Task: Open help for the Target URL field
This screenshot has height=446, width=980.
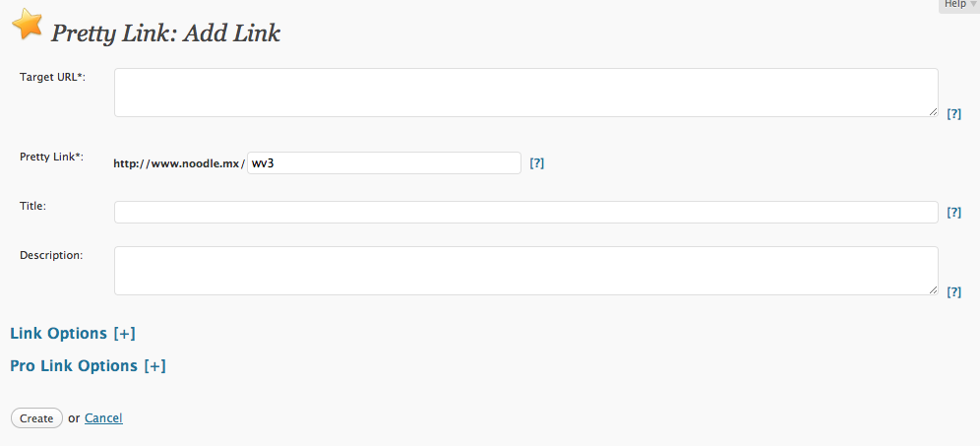Action: (x=953, y=114)
